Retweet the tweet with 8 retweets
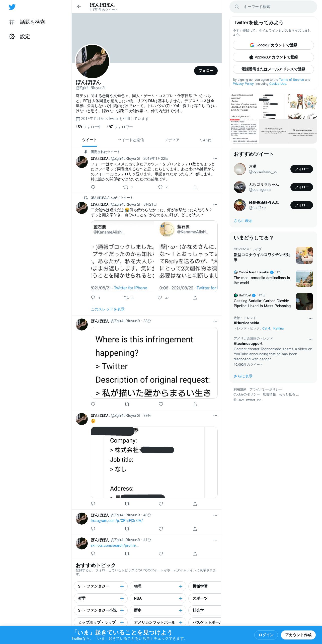 126,298
